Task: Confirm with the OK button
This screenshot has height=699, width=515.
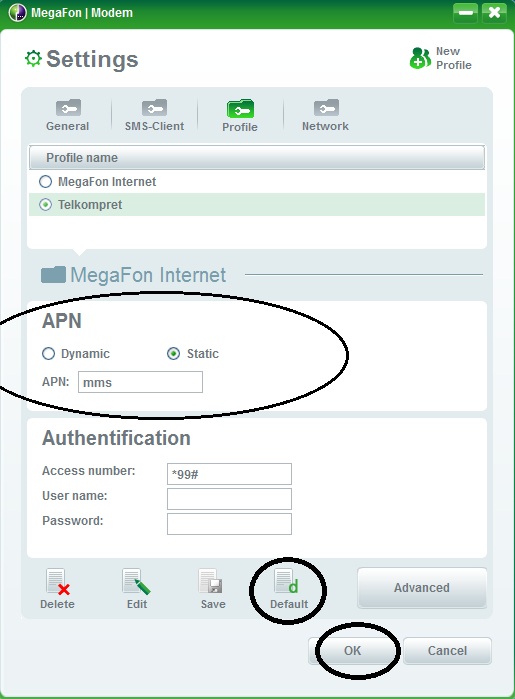Action: click(352, 651)
